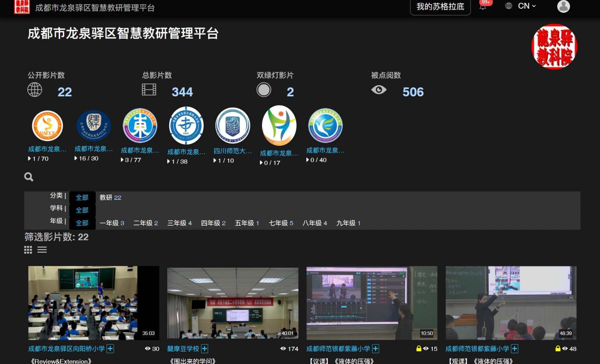Select 全部 in the 学科 filter row
600x364 pixels.
(x=82, y=210)
